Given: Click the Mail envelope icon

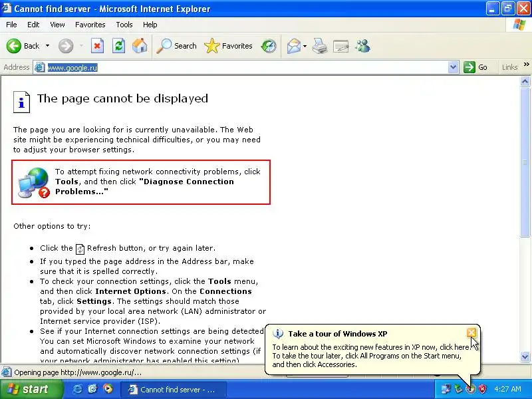Looking at the screenshot, I should (x=293, y=46).
